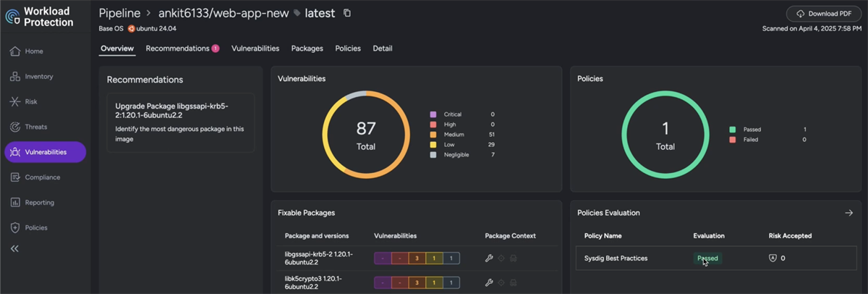Click the Download PDF button
Image resolution: width=868 pixels, height=294 pixels.
823,14
